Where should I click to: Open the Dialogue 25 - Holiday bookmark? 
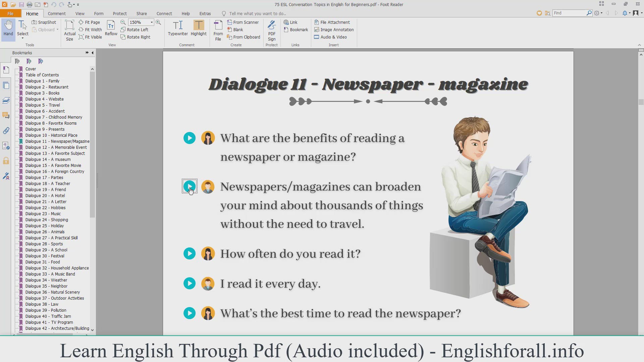point(44,226)
